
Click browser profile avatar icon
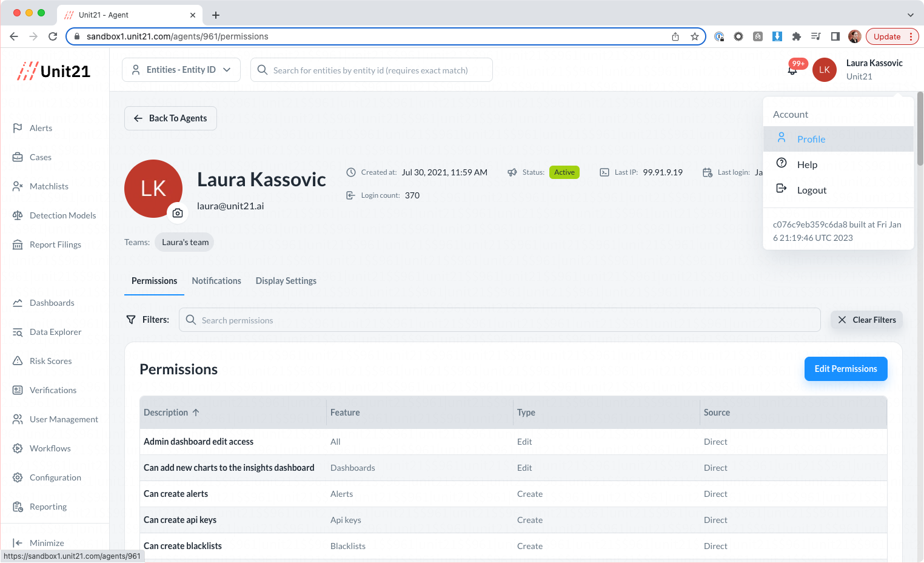point(855,36)
